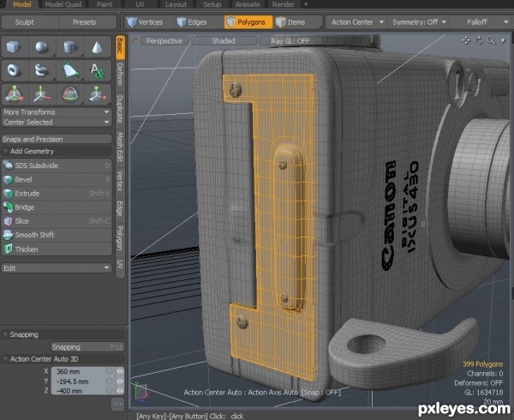Open the More Transforms dropdown
The image size is (514, 420).
pyautogui.click(x=57, y=112)
